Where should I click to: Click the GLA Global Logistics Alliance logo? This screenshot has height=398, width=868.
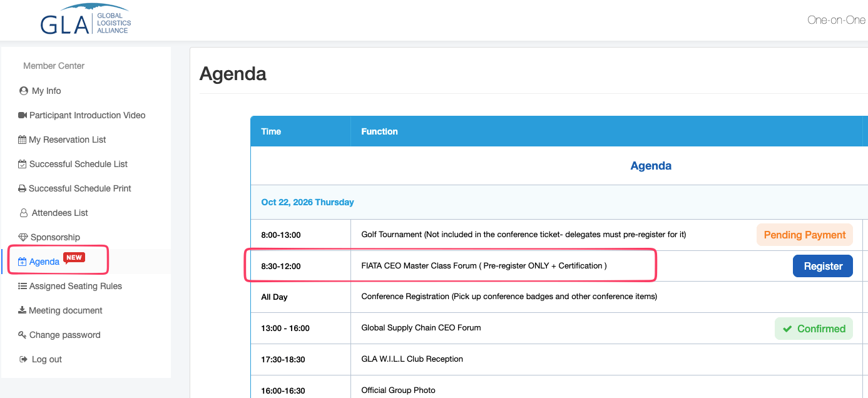click(85, 20)
